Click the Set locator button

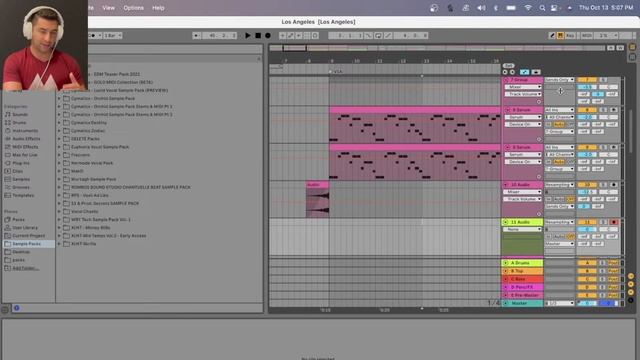point(509,66)
